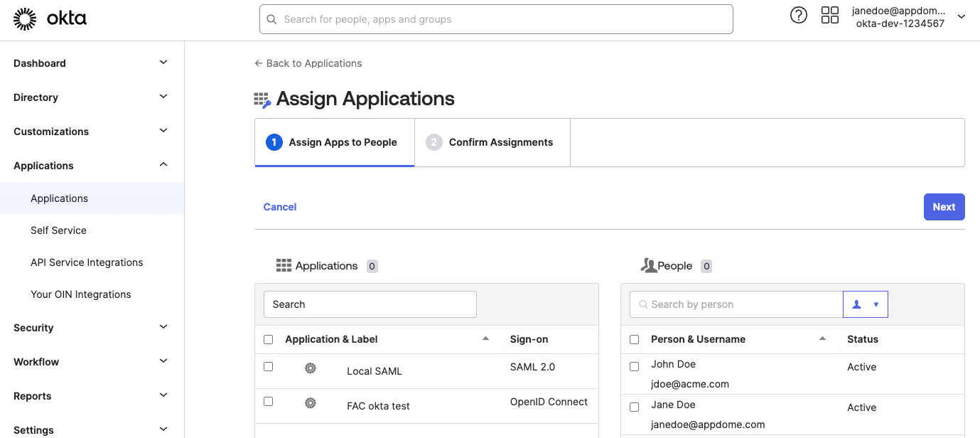Screen dimensions: 980x438
Task: Click the Next button
Action: (944, 206)
